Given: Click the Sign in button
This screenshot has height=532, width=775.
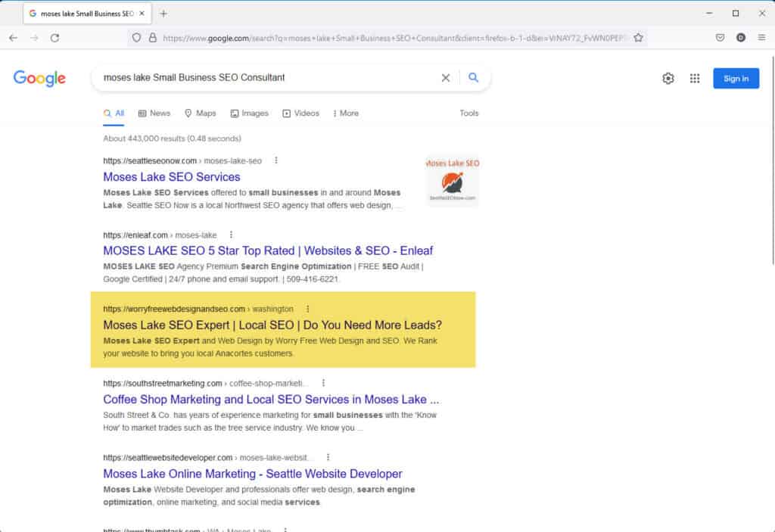Looking at the screenshot, I should tap(736, 79).
